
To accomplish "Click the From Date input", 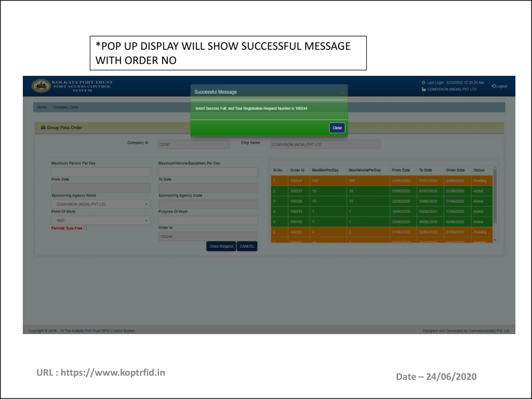I will coord(101,188).
